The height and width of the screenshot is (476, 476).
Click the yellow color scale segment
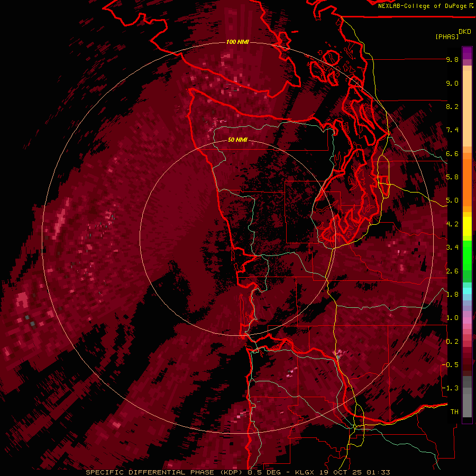click(467, 226)
